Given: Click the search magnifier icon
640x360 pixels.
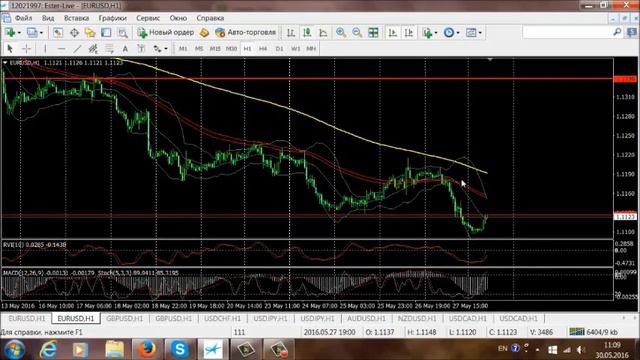Looking at the screenshot, I should pyautogui.click(x=617, y=32).
